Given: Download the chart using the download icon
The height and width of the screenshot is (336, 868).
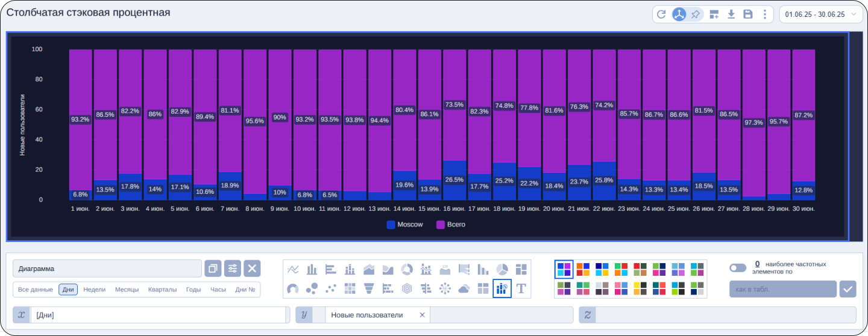Looking at the screenshot, I should click(x=731, y=14).
